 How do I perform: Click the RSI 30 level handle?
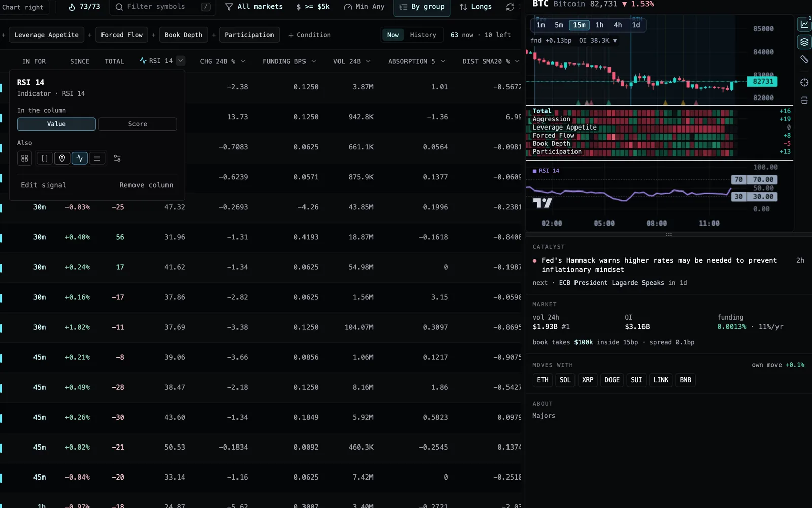tap(738, 197)
